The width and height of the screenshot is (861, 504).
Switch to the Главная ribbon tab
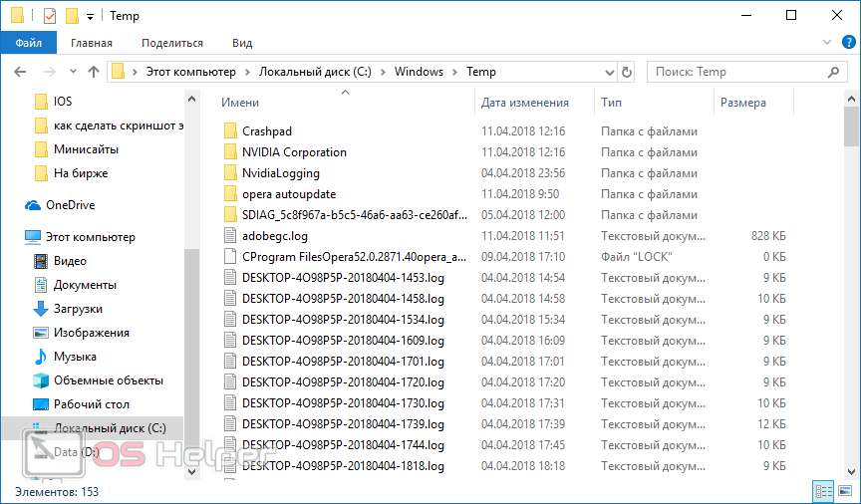pyautogui.click(x=91, y=43)
